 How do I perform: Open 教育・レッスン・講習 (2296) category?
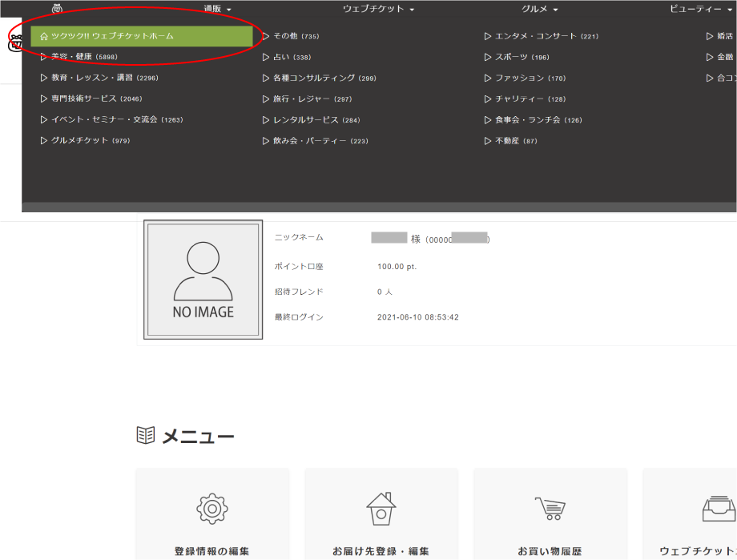click(99, 78)
